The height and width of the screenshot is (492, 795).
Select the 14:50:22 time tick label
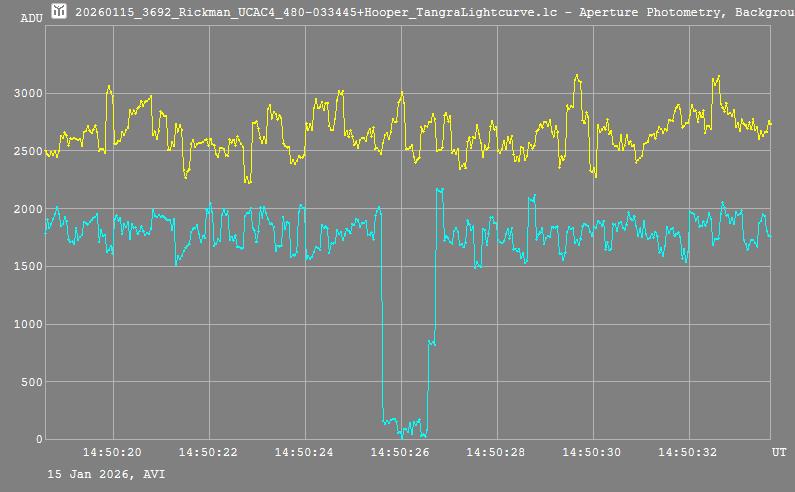pos(208,453)
